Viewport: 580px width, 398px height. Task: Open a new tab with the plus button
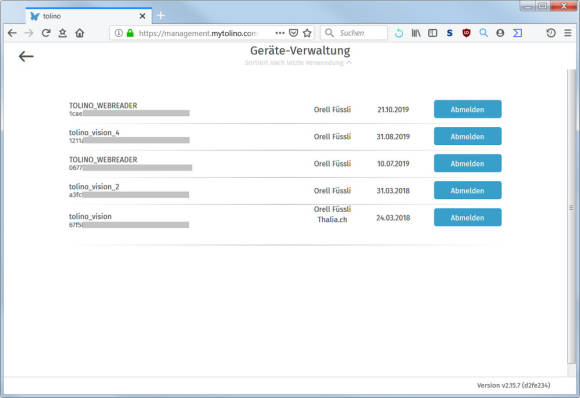coord(161,16)
